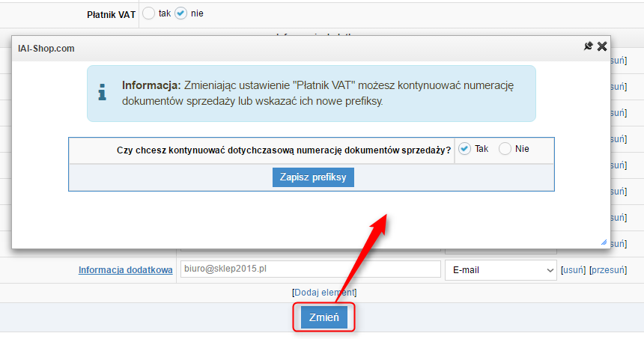Click the blue info icon in the message

point(103,92)
